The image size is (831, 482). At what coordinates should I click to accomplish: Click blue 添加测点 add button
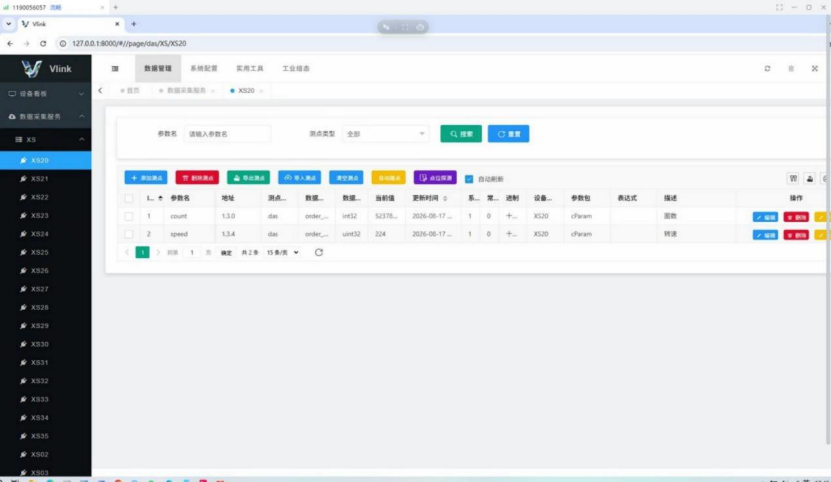pos(146,178)
